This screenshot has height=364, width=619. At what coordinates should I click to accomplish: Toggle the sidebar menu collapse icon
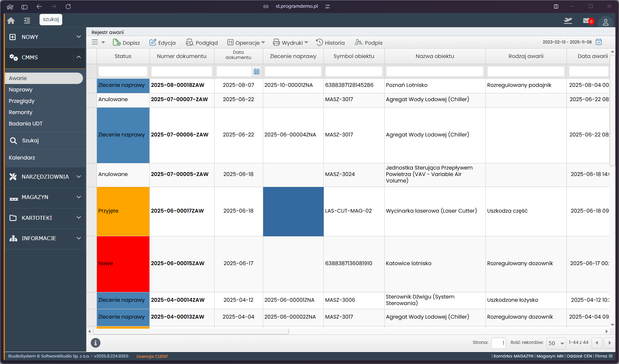pyautogui.click(x=27, y=21)
